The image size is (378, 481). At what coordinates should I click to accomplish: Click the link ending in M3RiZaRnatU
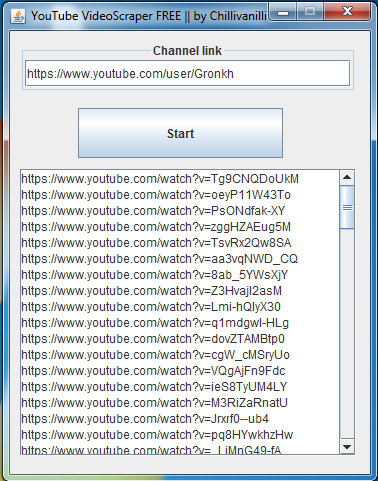(155, 403)
